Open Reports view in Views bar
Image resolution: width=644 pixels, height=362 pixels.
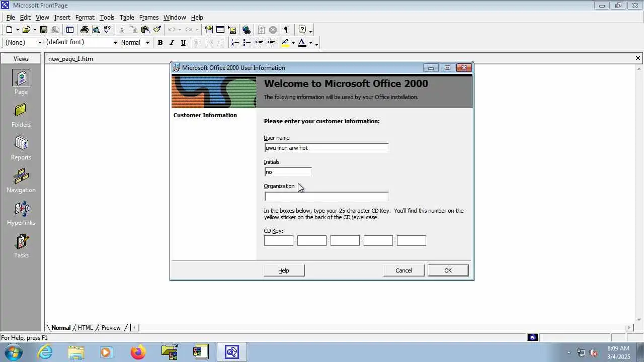point(21,148)
